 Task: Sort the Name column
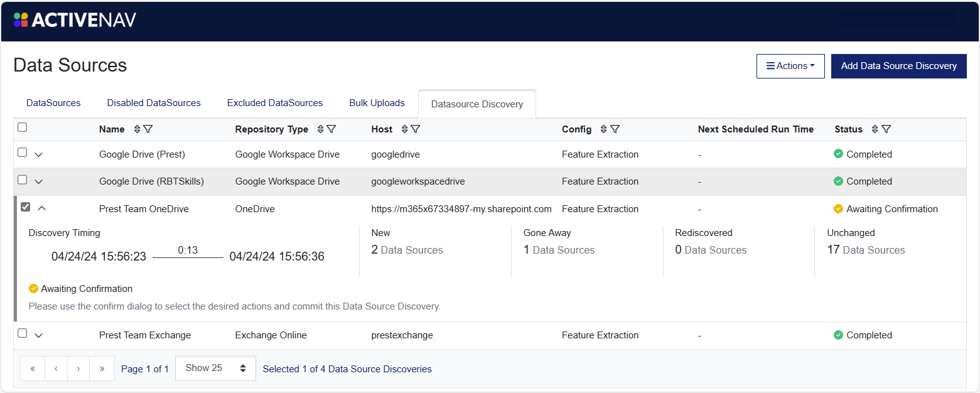coord(137,129)
